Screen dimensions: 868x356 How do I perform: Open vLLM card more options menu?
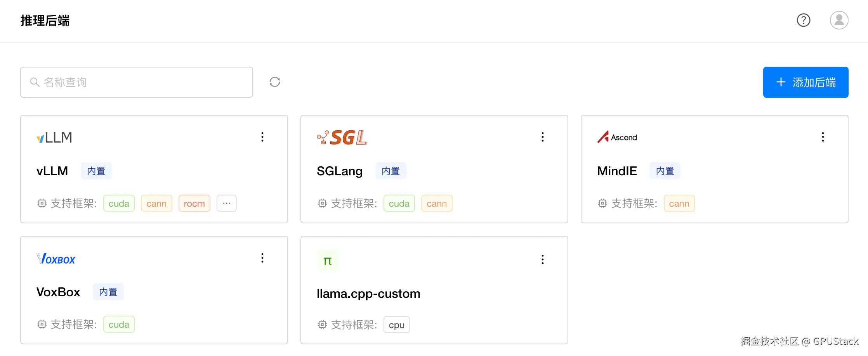(x=262, y=137)
